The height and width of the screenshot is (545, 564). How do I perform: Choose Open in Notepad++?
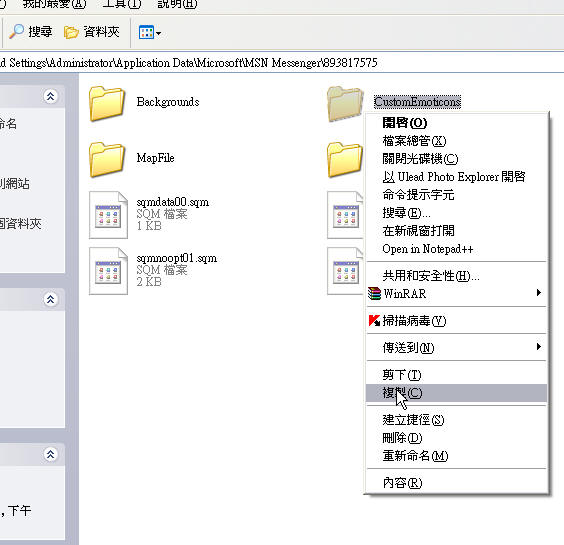[x=456, y=249]
